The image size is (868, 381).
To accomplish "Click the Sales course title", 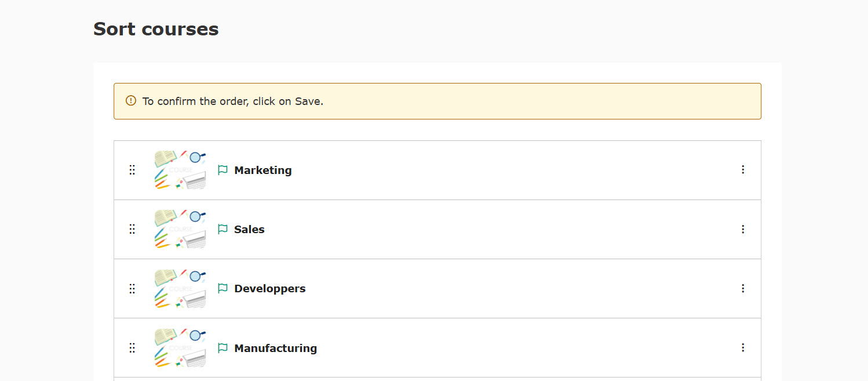I will point(249,229).
